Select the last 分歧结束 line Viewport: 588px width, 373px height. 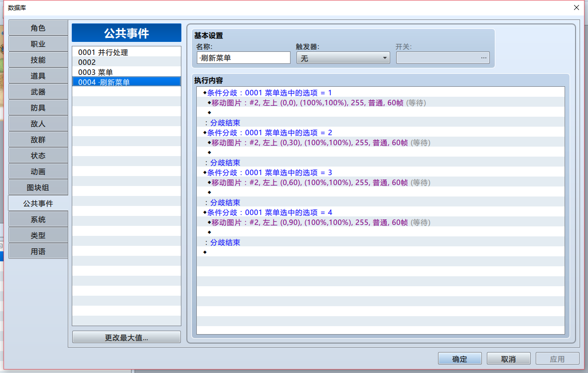381,242
